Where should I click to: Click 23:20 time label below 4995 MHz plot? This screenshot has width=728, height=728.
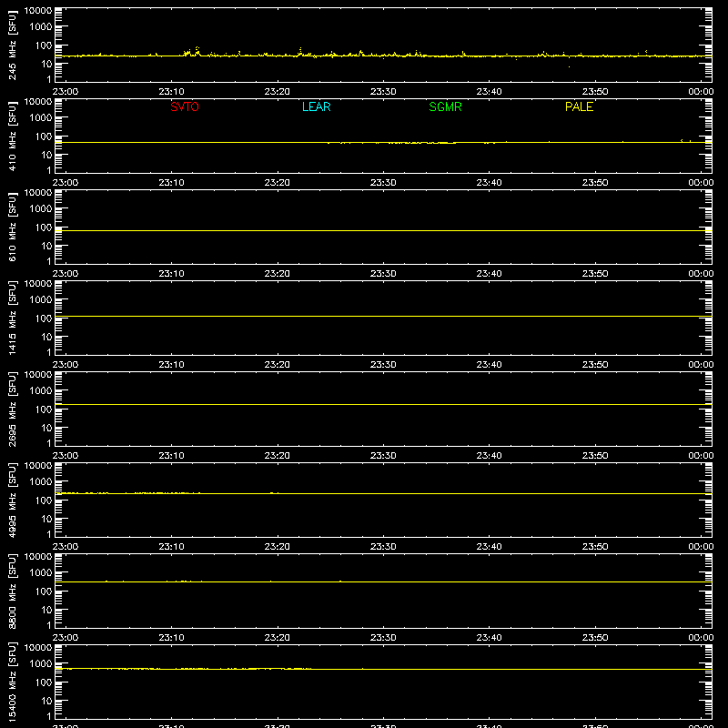[x=278, y=547]
